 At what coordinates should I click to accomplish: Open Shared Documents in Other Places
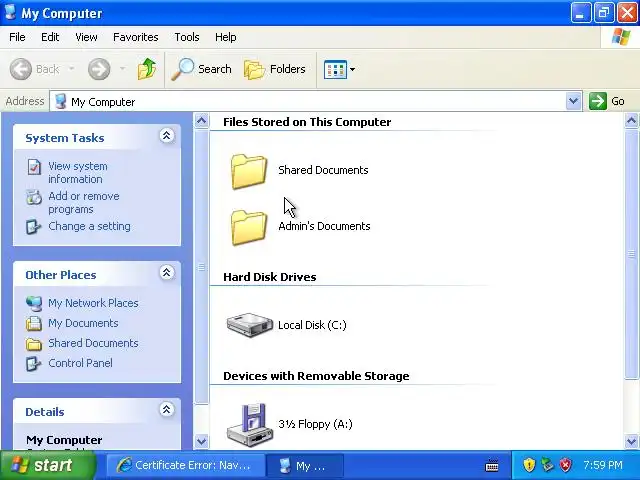tap(93, 343)
